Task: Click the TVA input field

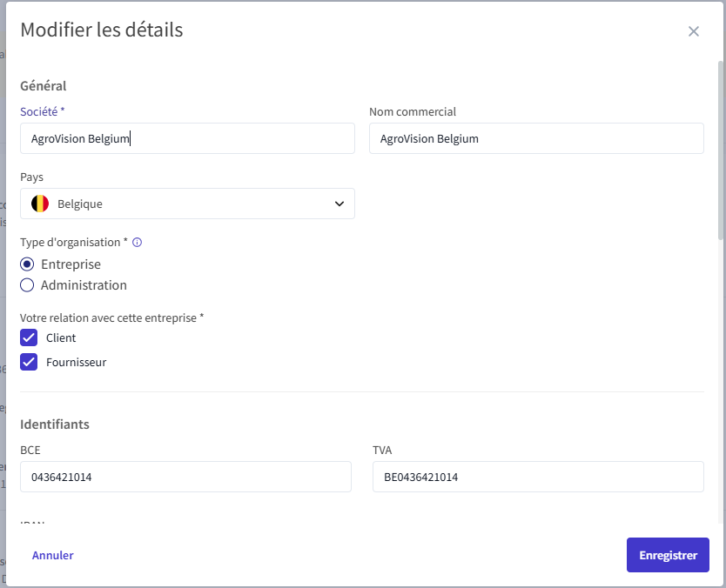Action: [538, 477]
